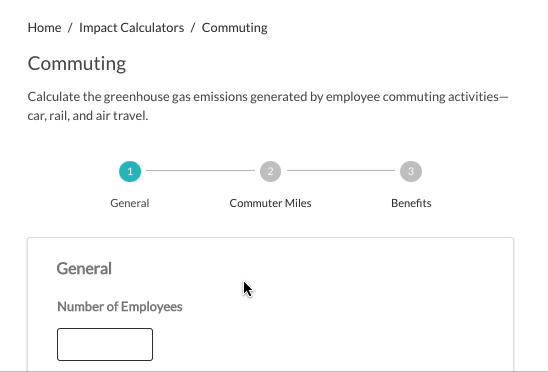The height and width of the screenshot is (372, 548).
Task: Click the General section heading in the card
Action: point(84,269)
